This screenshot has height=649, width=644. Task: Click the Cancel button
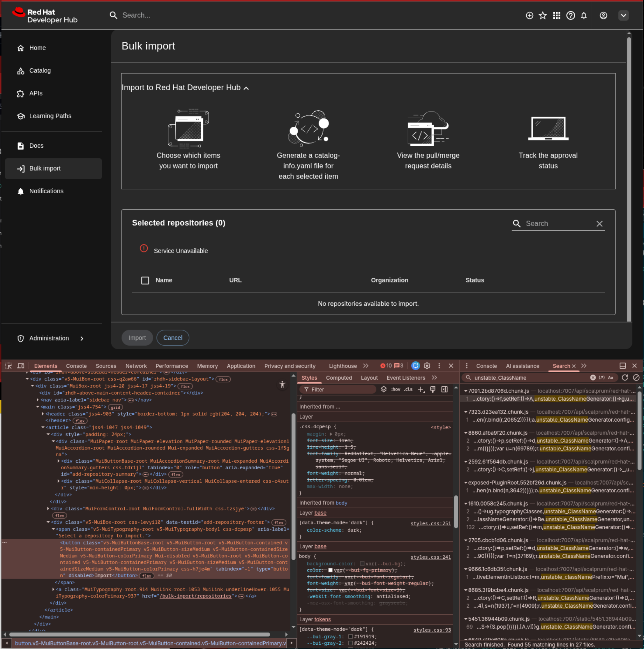(x=173, y=338)
